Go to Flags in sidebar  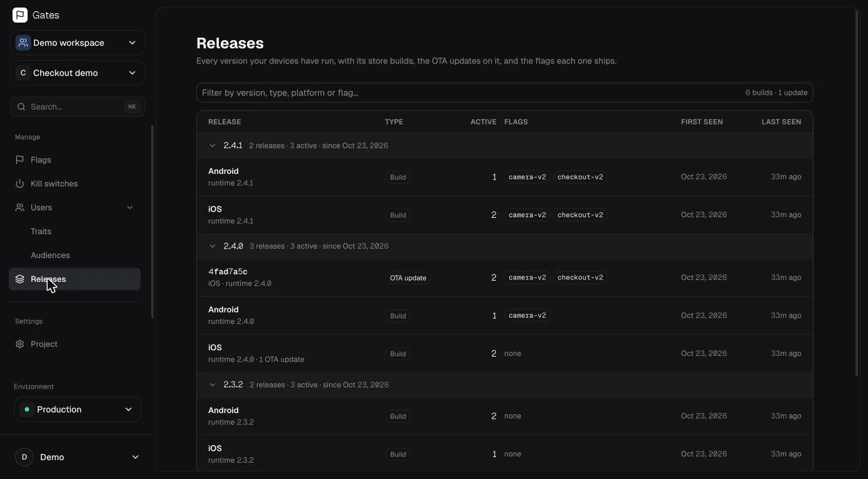point(75,160)
